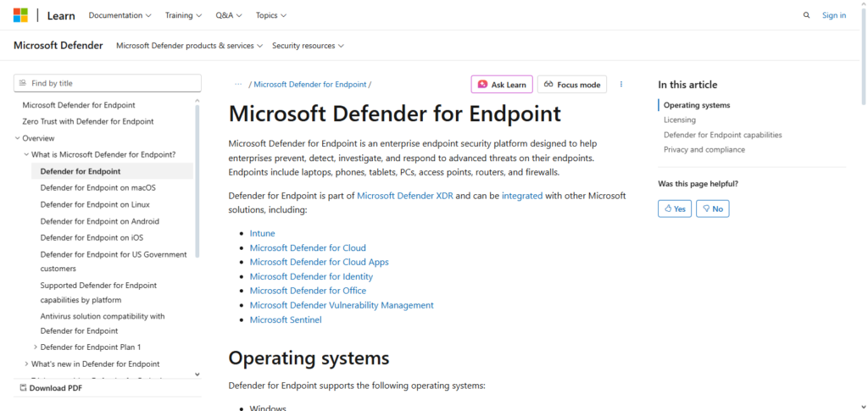Click the Find by title field
The width and height of the screenshot is (868, 411).
click(108, 83)
